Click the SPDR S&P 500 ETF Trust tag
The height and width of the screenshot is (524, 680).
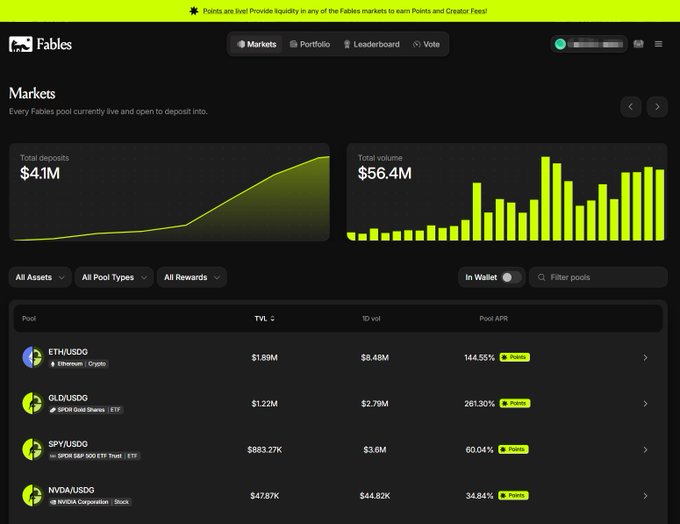(94, 455)
